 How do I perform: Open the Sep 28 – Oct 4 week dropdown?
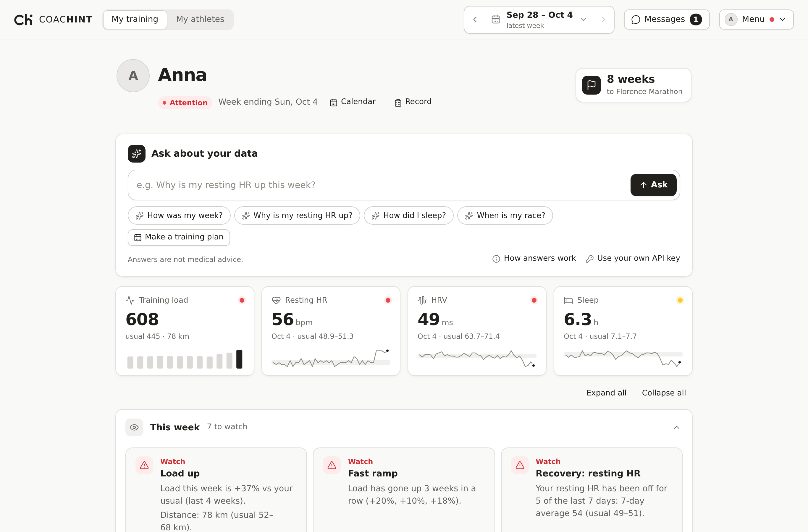(539, 20)
